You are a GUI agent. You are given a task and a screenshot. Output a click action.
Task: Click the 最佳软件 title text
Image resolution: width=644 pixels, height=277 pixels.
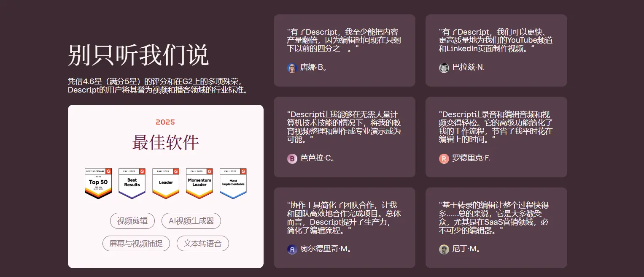point(166,143)
